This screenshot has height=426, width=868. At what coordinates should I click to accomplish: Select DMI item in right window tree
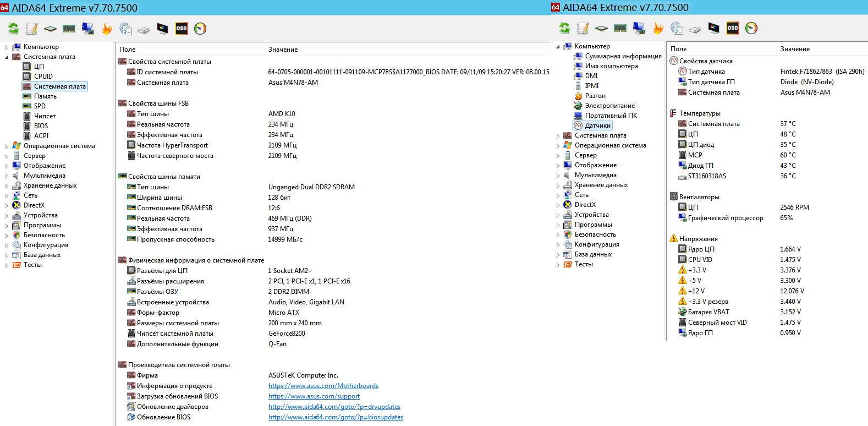pos(591,76)
